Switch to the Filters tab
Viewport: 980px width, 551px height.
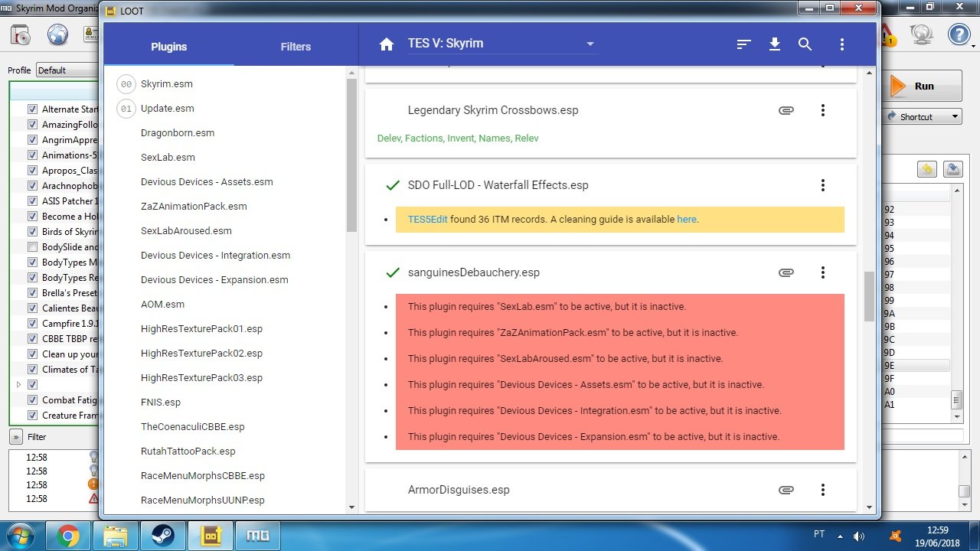coord(296,47)
